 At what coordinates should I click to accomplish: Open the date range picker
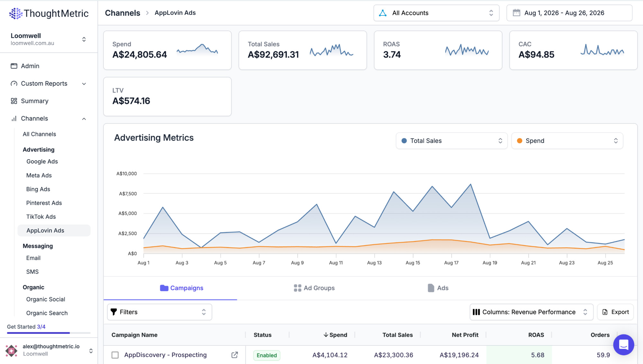pos(569,13)
